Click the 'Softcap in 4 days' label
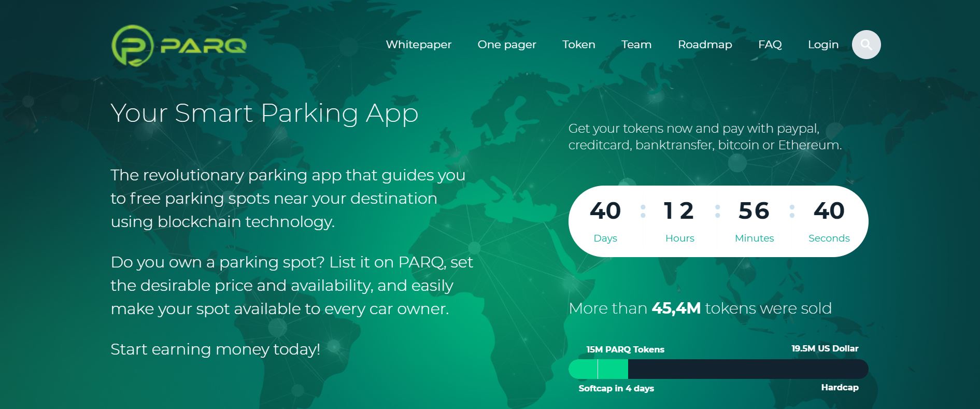980x409 pixels. [x=616, y=388]
